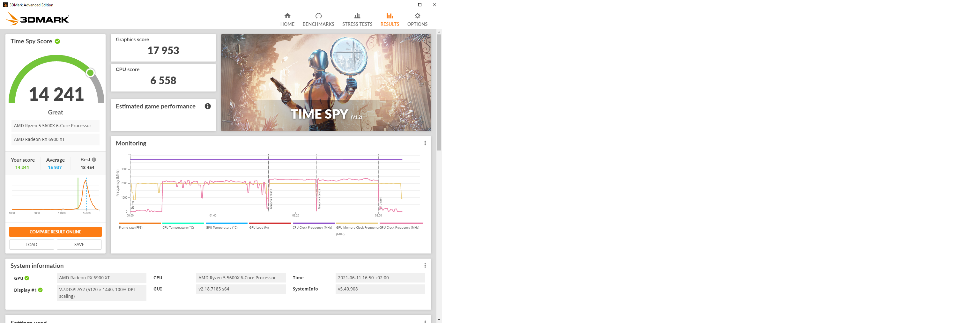
Task: Click the score distribution chart
Action: click(55, 196)
